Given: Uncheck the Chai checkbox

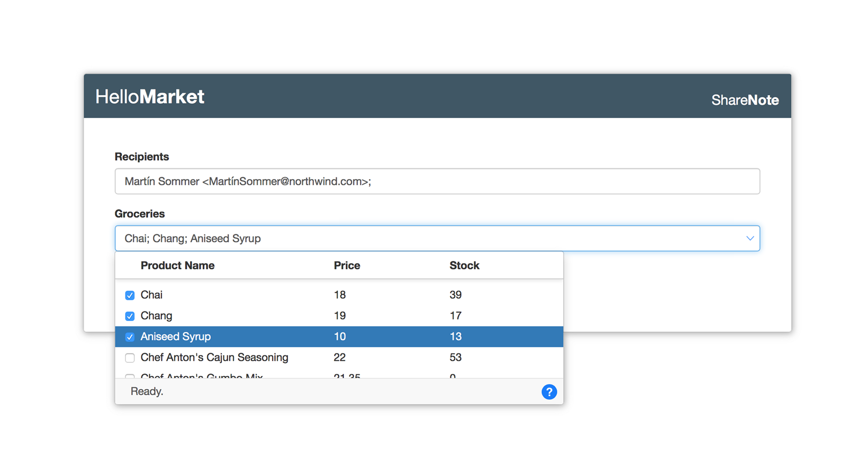Looking at the screenshot, I should tap(130, 295).
